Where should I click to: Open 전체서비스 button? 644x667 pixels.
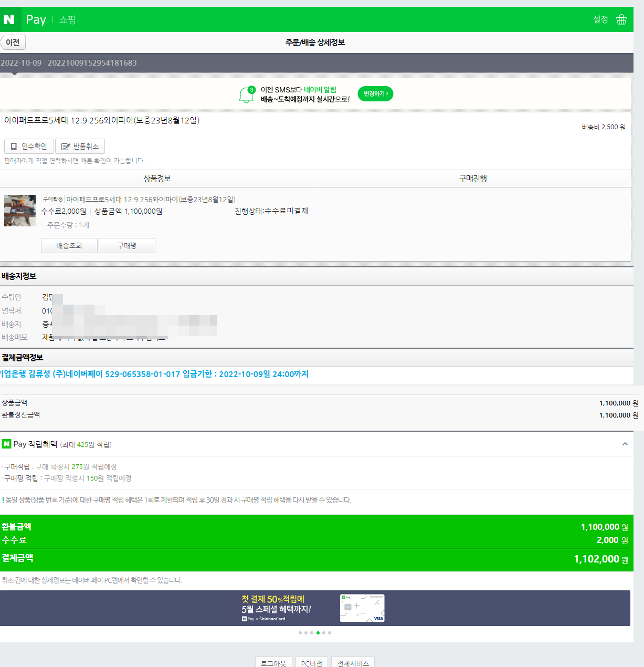pos(353,663)
